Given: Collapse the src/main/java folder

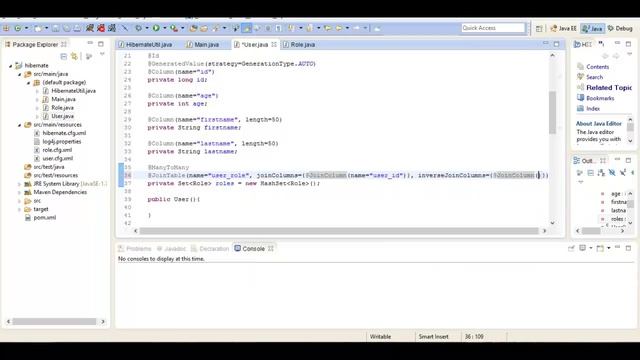Looking at the screenshot, I should (19, 74).
